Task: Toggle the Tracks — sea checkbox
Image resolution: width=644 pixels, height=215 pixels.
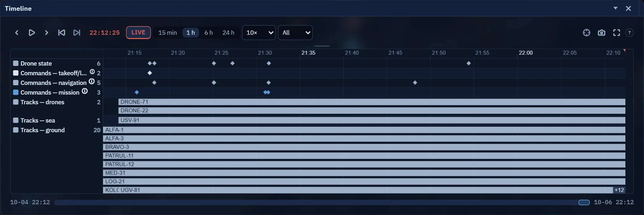Action: (x=16, y=120)
